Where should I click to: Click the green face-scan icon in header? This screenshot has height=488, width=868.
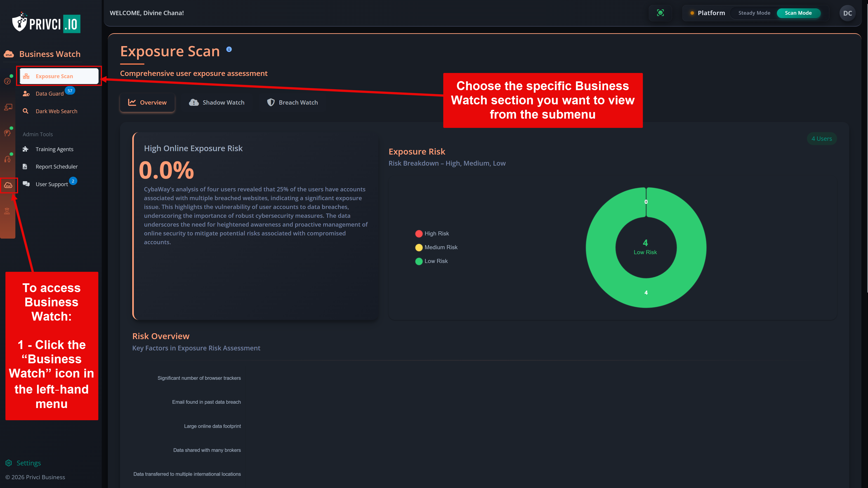[660, 13]
